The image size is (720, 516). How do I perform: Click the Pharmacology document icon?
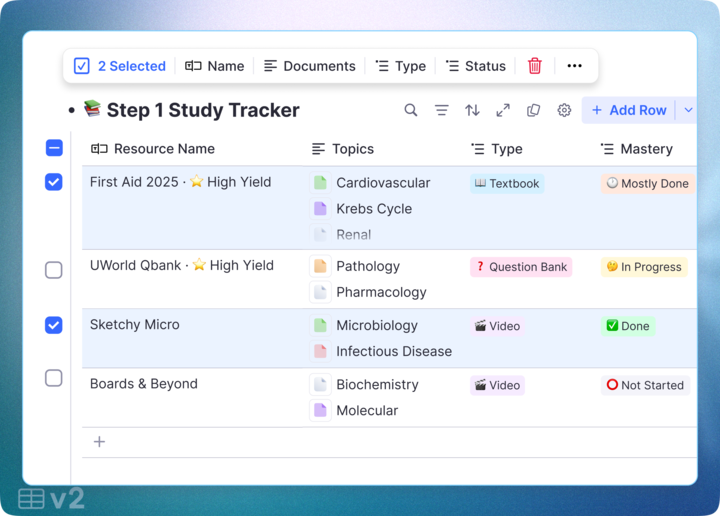320,292
